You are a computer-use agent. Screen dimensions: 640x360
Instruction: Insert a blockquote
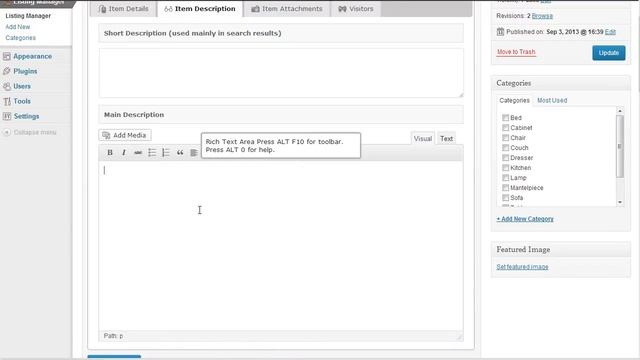(180, 153)
